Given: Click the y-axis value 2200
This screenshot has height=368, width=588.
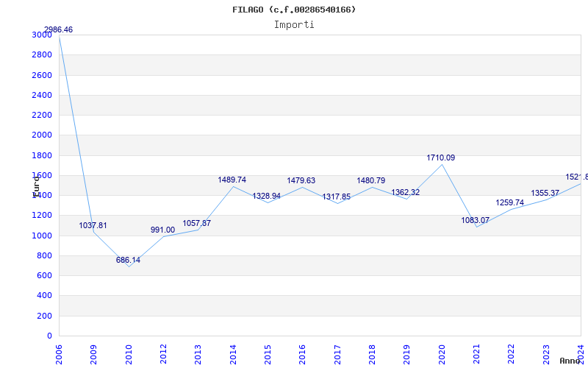Looking at the screenshot, I should pos(42,115).
